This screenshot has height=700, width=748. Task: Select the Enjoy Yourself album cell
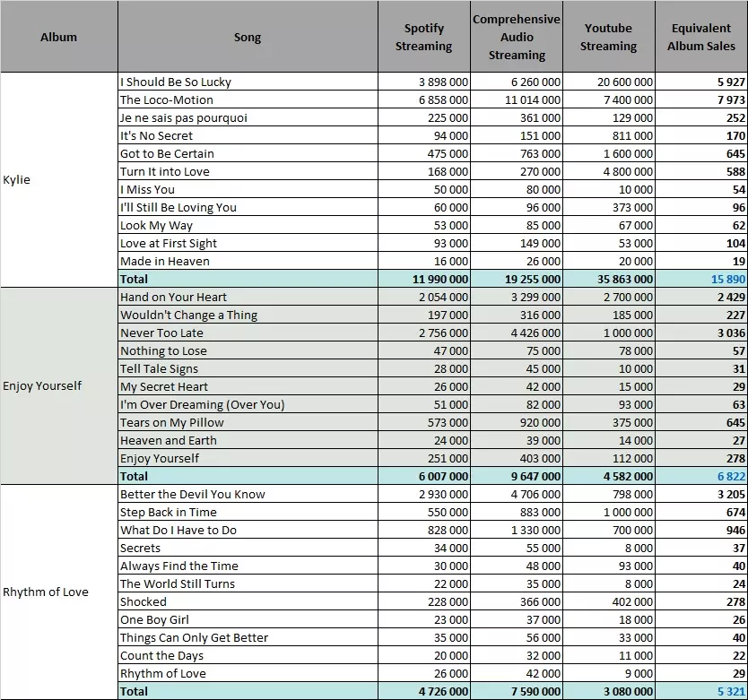(x=58, y=385)
